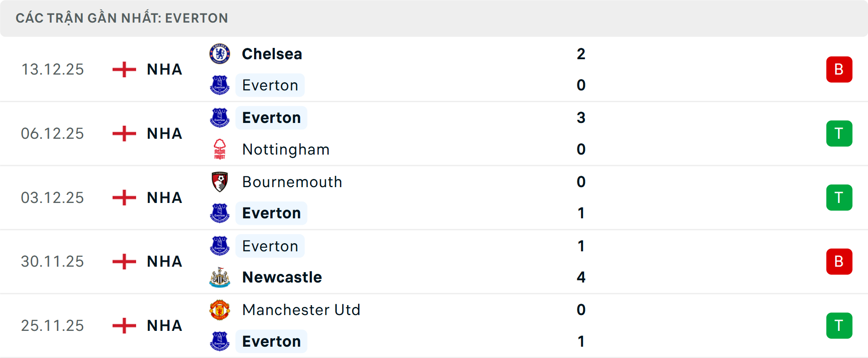Click the green T badge on the Manchester Utd row
The width and height of the screenshot is (868, 358).
[x=839, y=325]
